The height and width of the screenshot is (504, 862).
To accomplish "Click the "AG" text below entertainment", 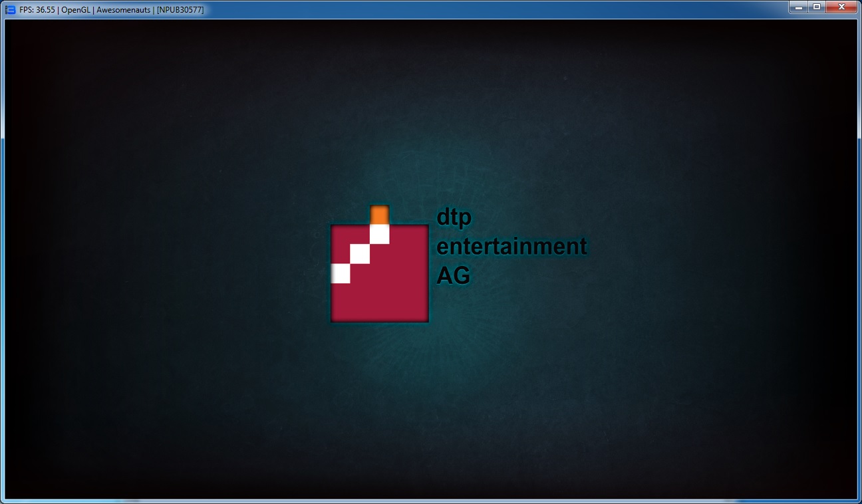I will point(453,275).
